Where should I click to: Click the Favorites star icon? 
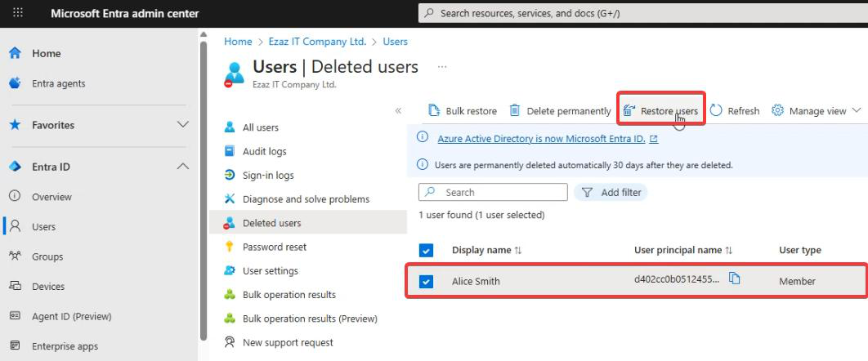[x=15, y=125]
